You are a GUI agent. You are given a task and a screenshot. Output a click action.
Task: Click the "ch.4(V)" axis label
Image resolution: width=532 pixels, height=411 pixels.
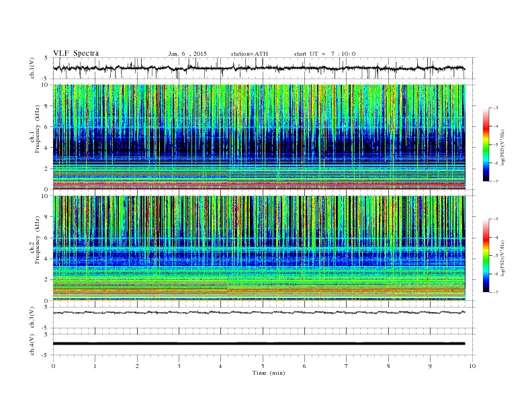coord(32,345)
